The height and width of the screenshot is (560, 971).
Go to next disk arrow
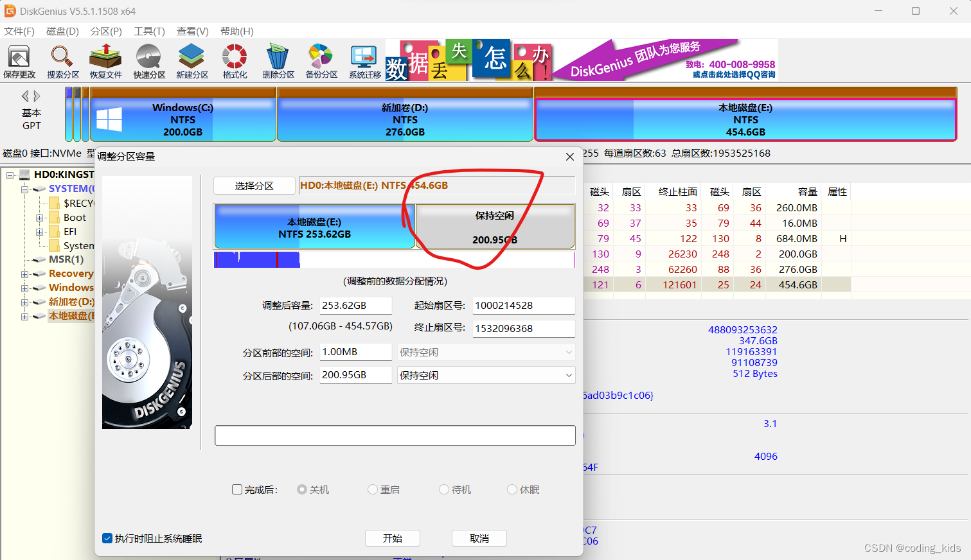click(x=37, y=96)
